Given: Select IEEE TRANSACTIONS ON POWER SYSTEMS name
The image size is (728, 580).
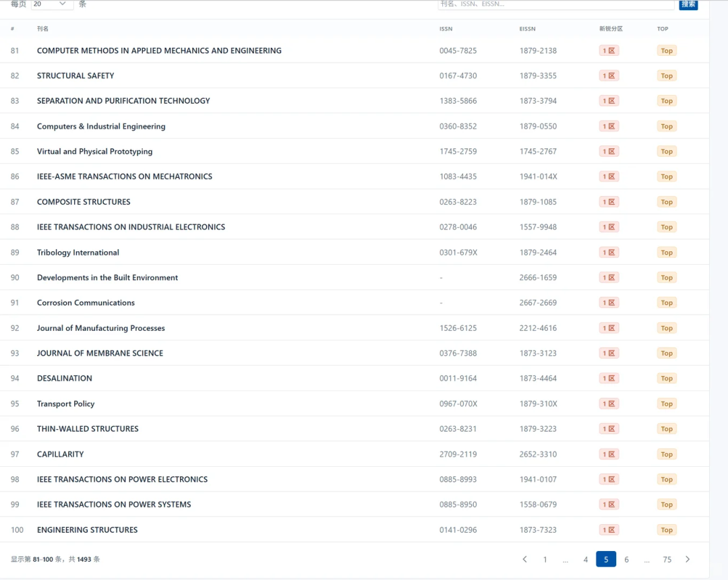Looking at the screenshot, I should click(x=114, y=505).
